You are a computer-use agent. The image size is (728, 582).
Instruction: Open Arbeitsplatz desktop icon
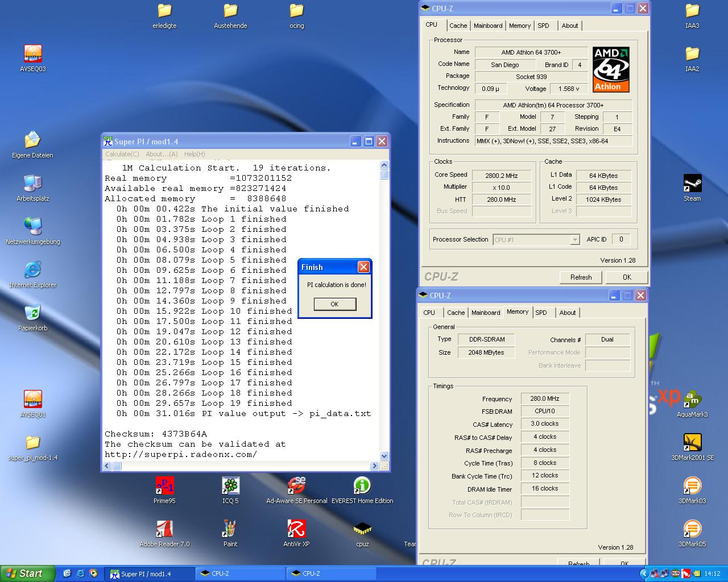point(33,188)
